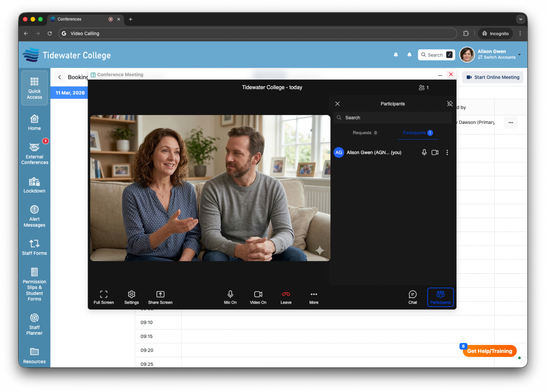Turn off camera via Video On
Image resolution: width=546 pixels, height=392 pixels.
click(258, 297)
